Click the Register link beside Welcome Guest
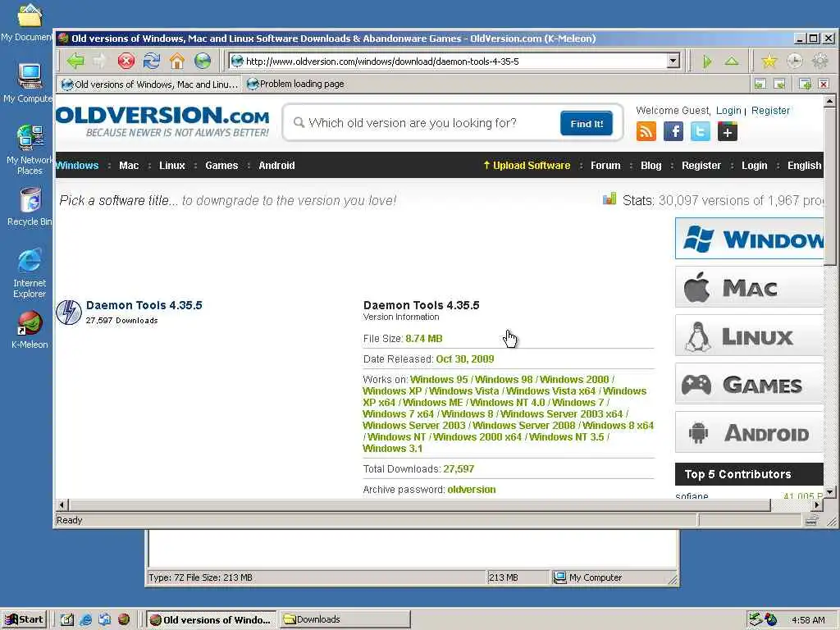Screen dimensions: 840x630 (770, 111)
